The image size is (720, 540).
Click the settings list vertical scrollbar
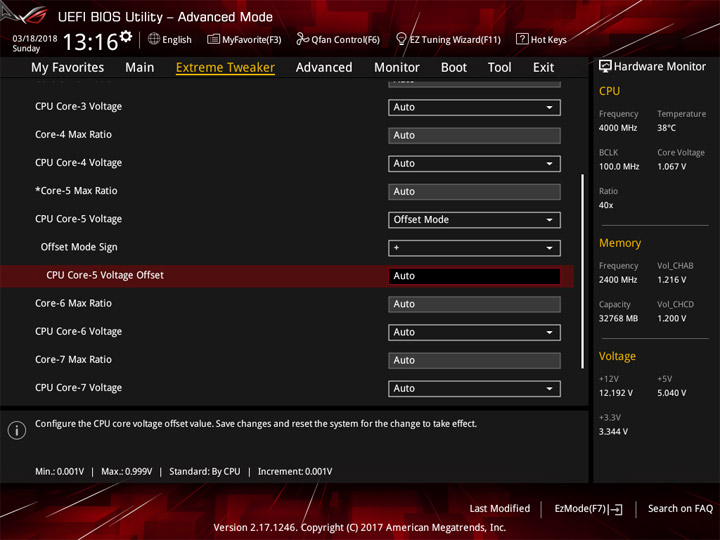(583, 271)
